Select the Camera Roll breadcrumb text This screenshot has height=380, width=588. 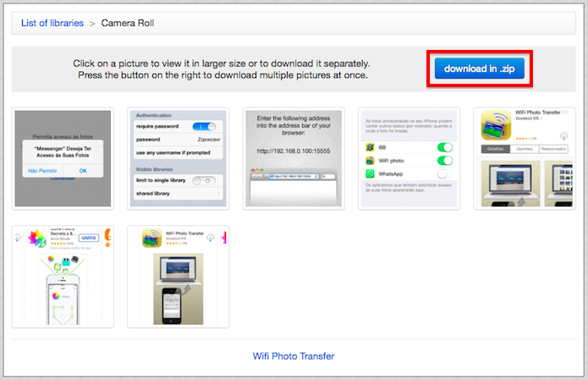pyautogui.click(x=128, y=23)
